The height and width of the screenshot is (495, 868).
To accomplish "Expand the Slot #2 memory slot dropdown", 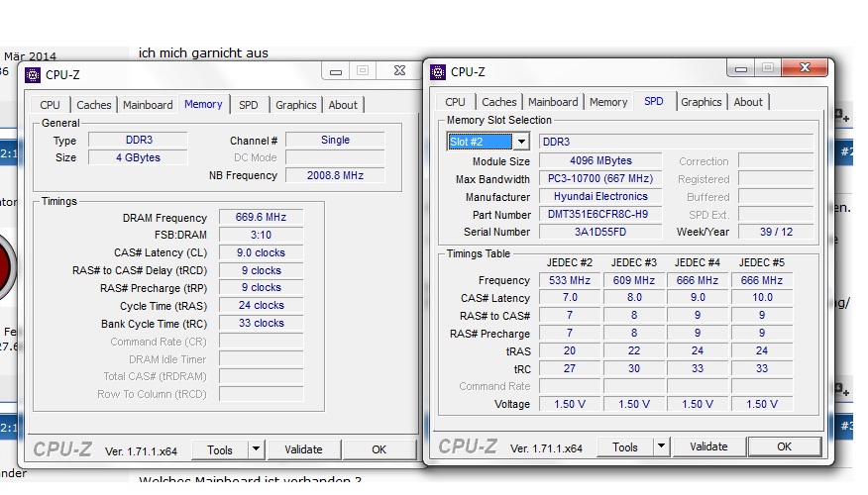I will click(x=521, y=142).
